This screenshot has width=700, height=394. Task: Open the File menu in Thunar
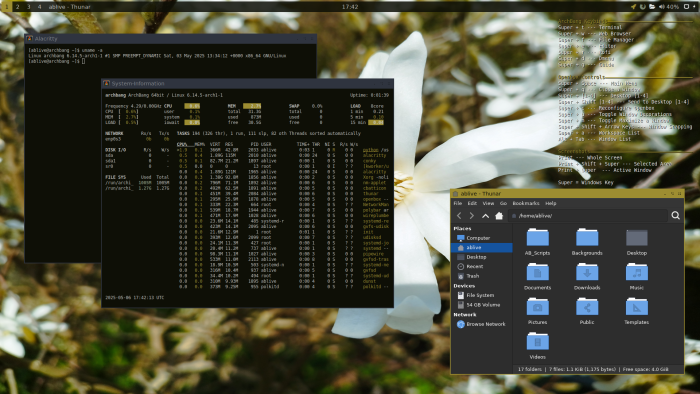coord(458,203)
